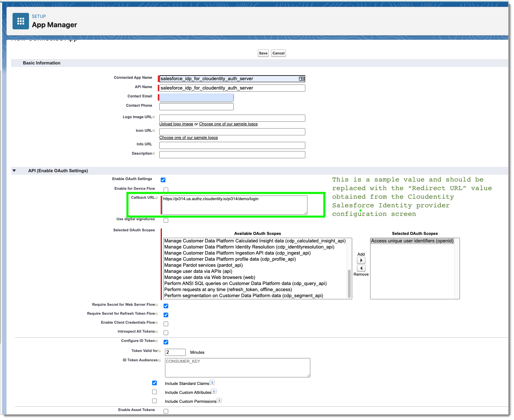Click help icon beside Configure ID Token

click(x=157, y=341)
